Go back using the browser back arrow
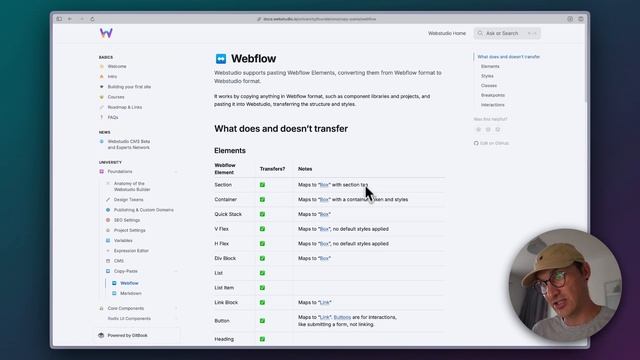Image resolution: width=640 pixels, height=360 pixels. (x=70, y=19)
